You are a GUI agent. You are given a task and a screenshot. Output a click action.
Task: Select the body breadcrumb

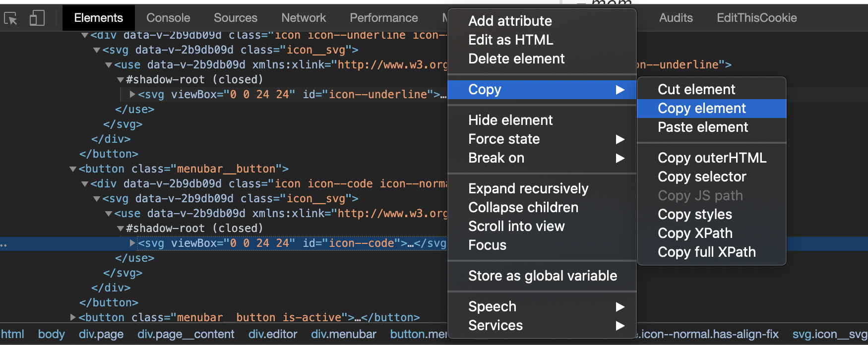(x=52, y=334)
